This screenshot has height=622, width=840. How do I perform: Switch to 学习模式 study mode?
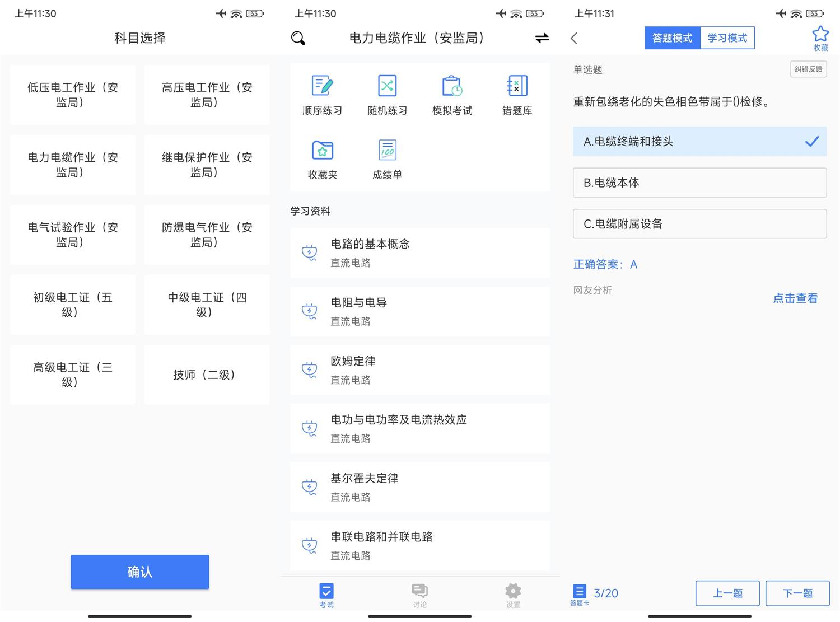pos(727,38)
